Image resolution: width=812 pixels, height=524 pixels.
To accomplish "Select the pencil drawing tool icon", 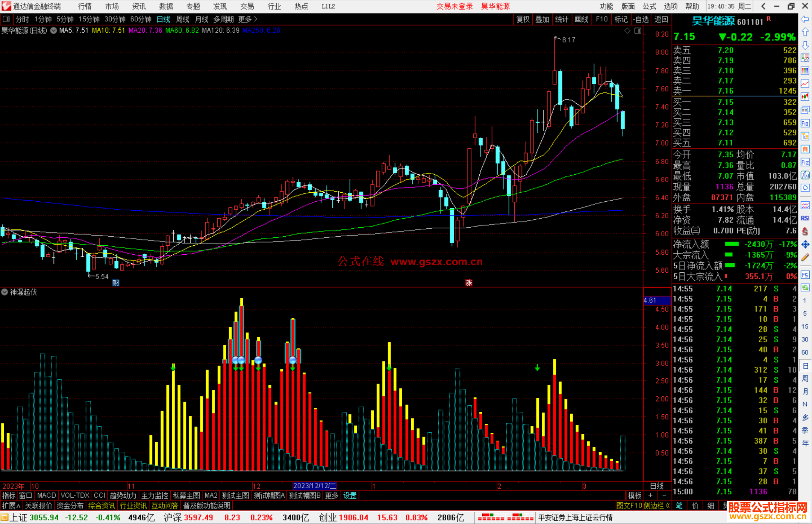I will (x=805, y=258).
